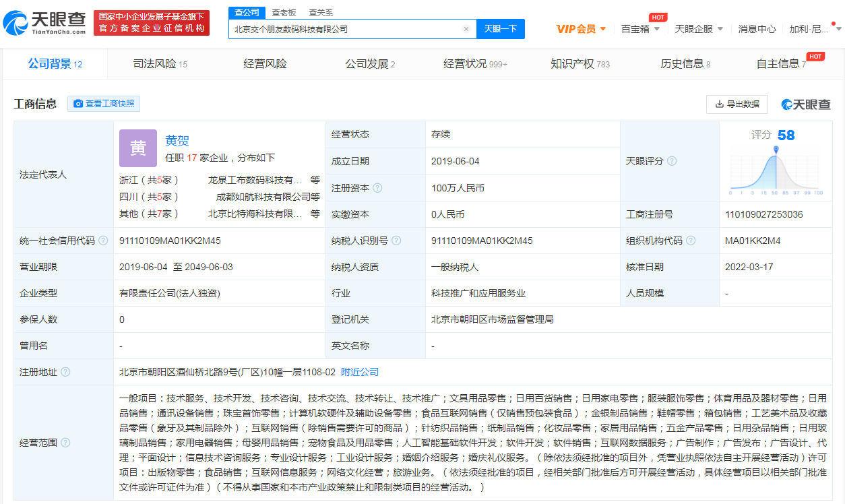
Task: Click the help icon next to 统一社会信用代码
Action: pyautogui.click(x=103, y=241)
